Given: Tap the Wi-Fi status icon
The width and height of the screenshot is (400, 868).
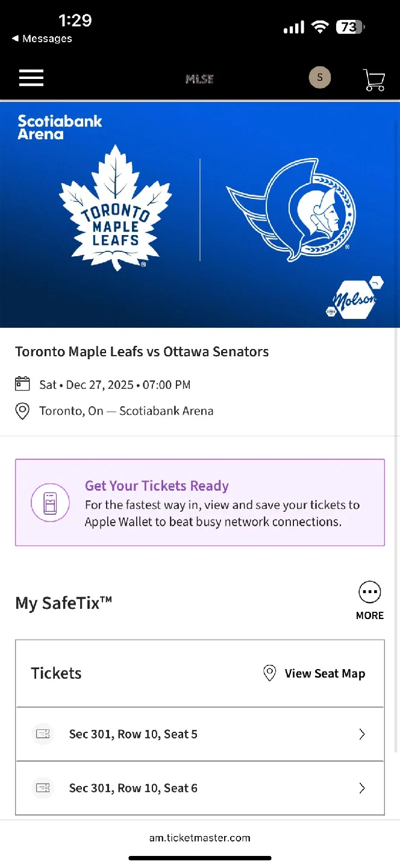Looking at the screenshot, I should 320,27.
